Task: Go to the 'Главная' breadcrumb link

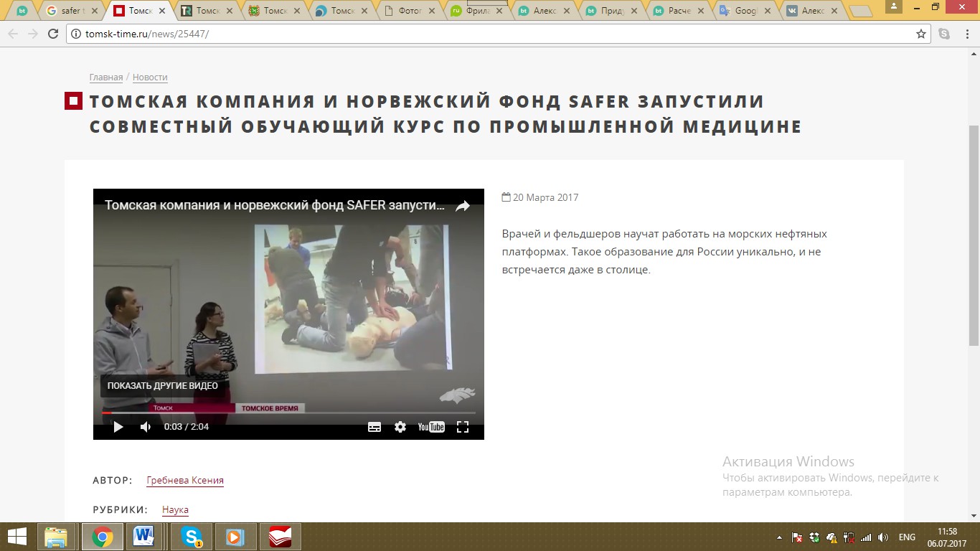Action: pos(106,77)
